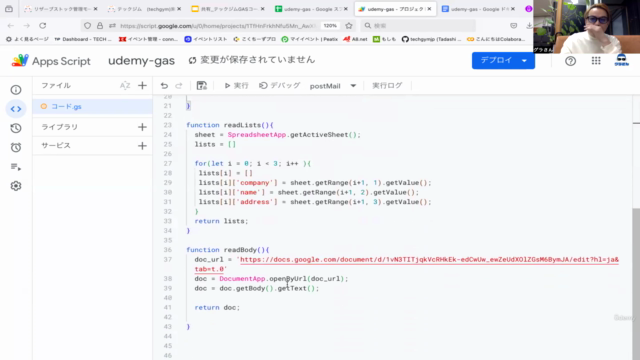
Task: Open the こんにちは Colaboratory bookmark
Action: [496, 39]
